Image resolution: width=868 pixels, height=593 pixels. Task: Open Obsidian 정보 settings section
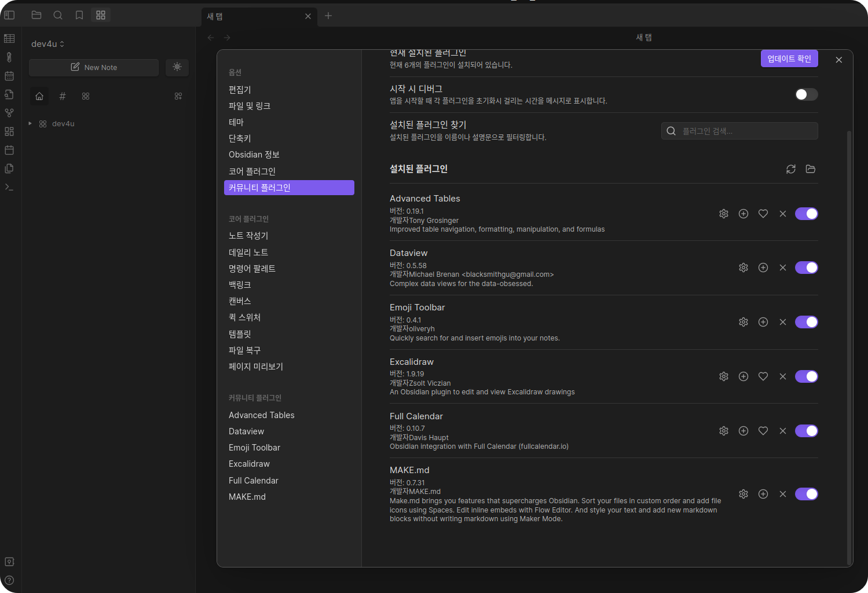(x=289, y=155)
